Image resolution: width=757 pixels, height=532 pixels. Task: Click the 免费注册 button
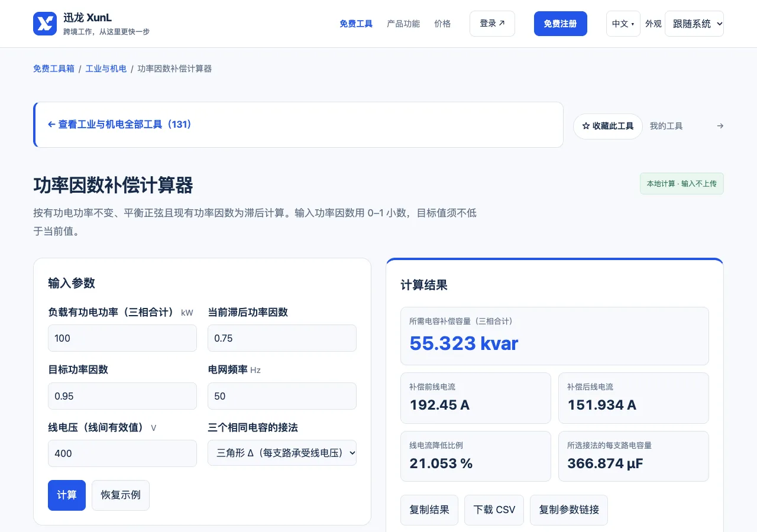(x=561, y=24)
